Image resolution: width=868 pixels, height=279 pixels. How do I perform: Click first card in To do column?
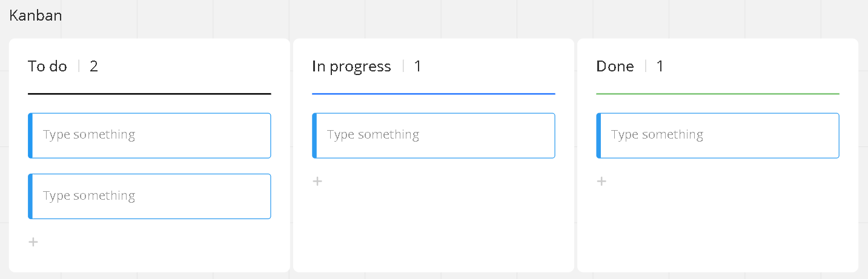point(150,135)
